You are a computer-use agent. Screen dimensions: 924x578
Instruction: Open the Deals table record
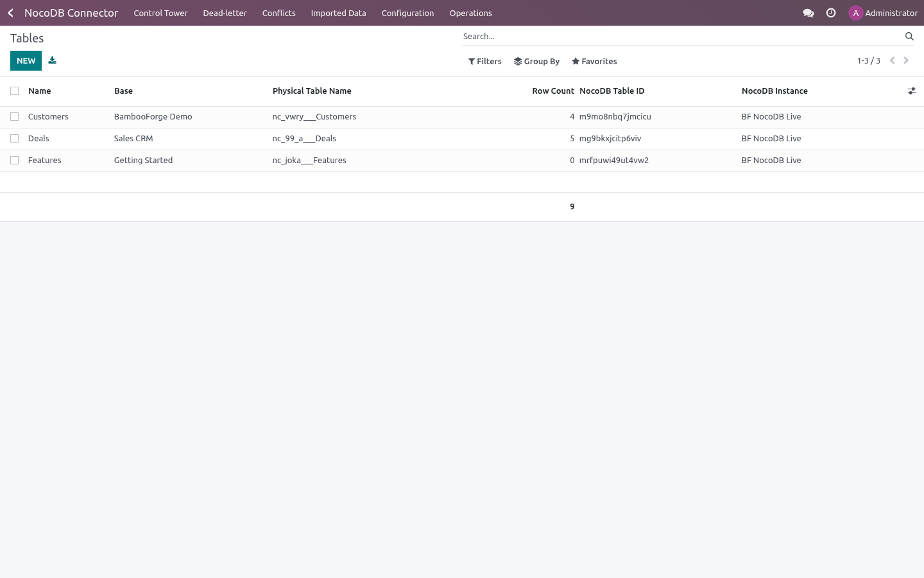[x=38, y=139]
